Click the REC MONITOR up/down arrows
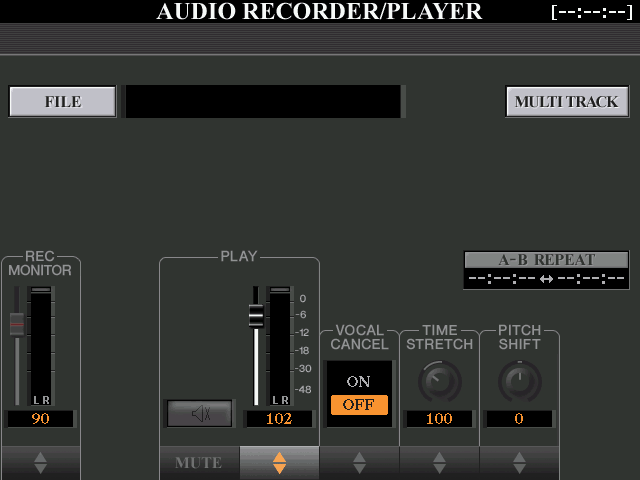 40,463
